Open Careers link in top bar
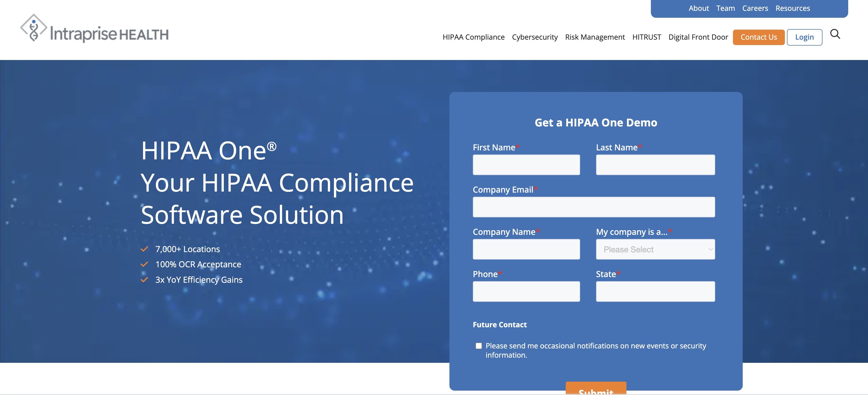This screenshot has width=868, height=395. point(755,8)
